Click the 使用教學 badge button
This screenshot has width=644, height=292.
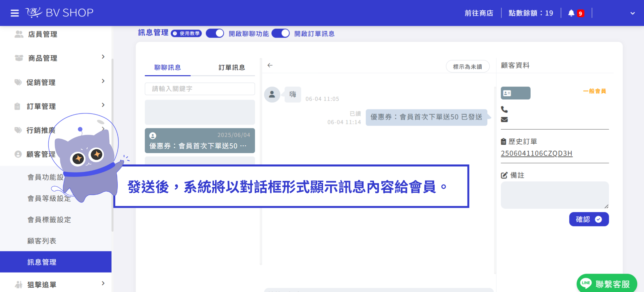coord(186,33)
